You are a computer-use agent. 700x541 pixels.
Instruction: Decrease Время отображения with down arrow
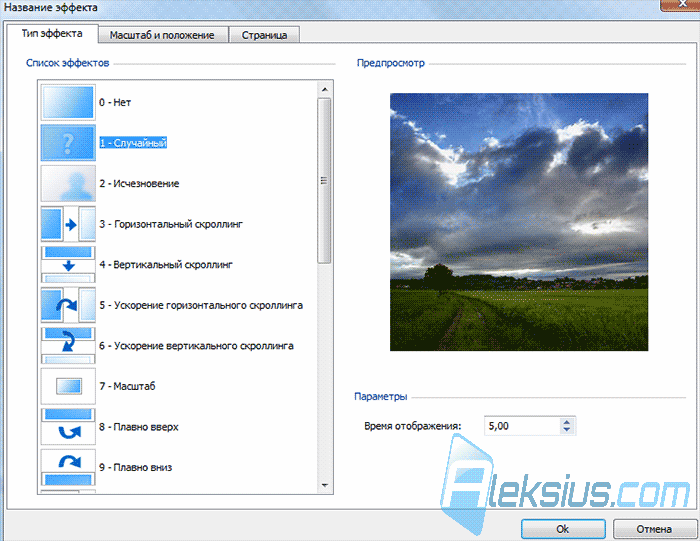point(567,429)
